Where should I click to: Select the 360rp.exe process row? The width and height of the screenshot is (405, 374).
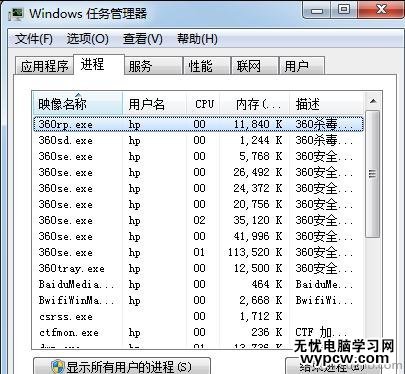(199, 124)
